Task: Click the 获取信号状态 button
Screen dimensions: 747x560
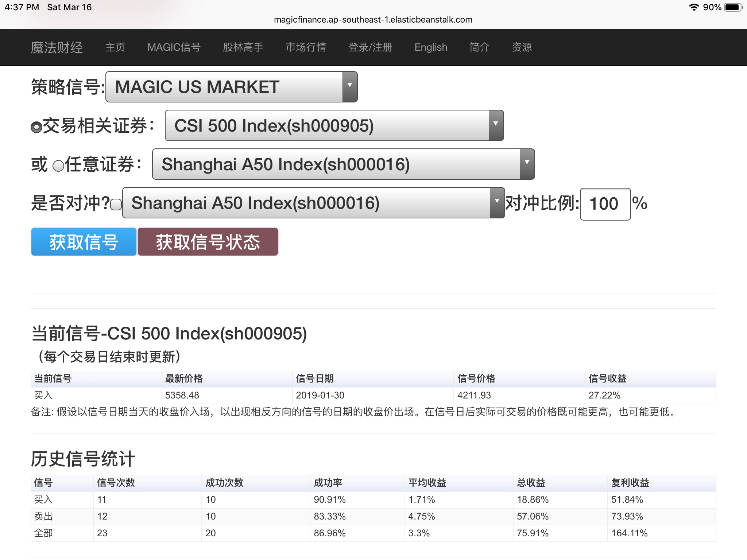Action: [x=208, y=242]
